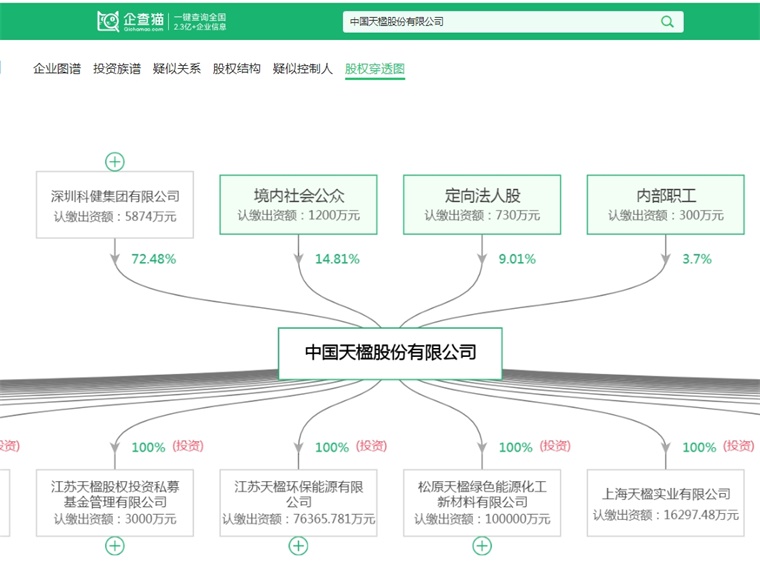Image resolution: width=760 pixels, height=562 pixels.
Task: Expand plus under 江苏天楹股权投资私募基金管理有限公司
Action: point(115,545)
